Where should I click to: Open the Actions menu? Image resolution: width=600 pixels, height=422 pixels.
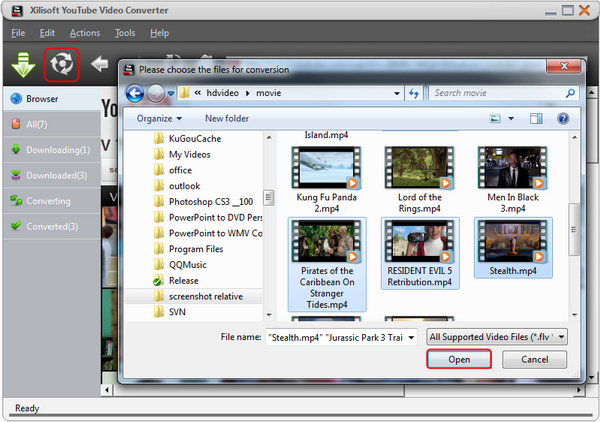point(85,33)
